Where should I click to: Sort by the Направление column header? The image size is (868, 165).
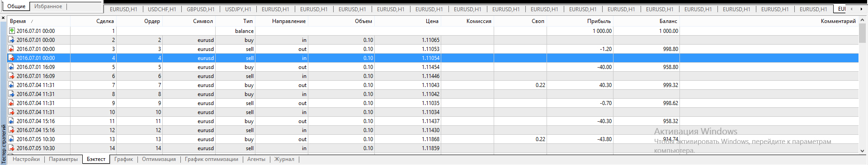click(282, 21)
